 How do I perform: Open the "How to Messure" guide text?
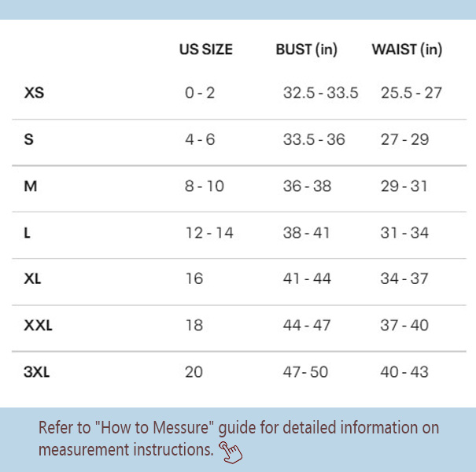(x=152, y=429)
